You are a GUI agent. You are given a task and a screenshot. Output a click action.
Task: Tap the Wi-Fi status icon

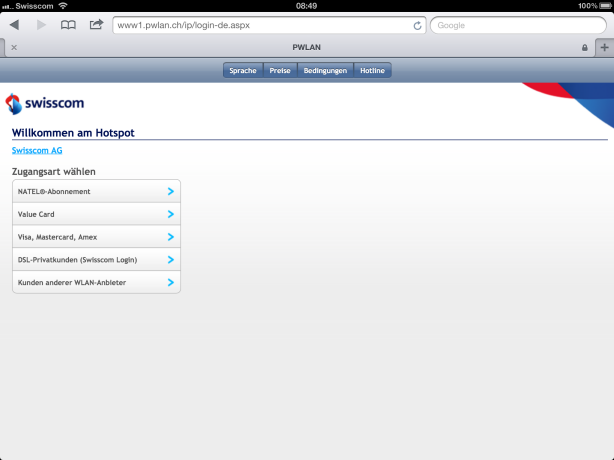(x=63, y=5)
